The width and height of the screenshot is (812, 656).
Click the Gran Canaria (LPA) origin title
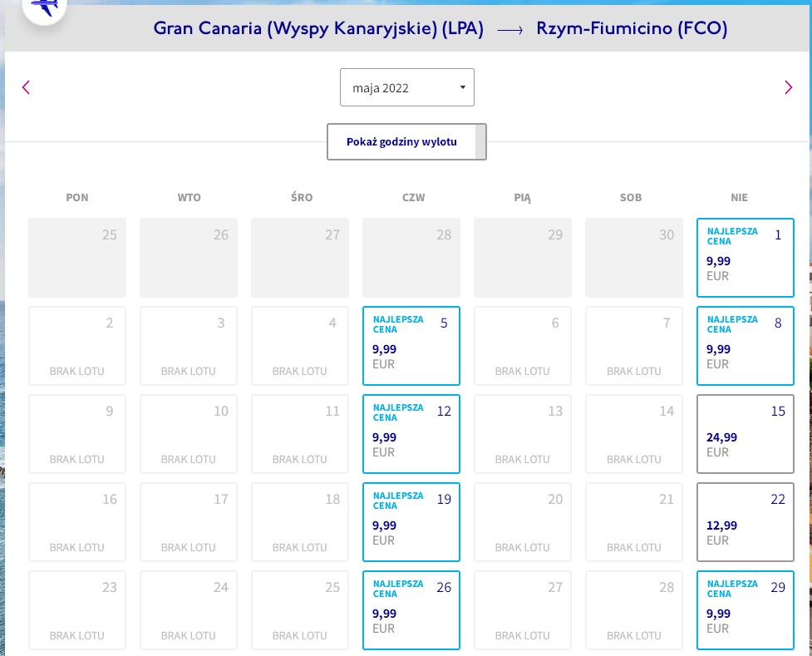click(x=318, y=28)
